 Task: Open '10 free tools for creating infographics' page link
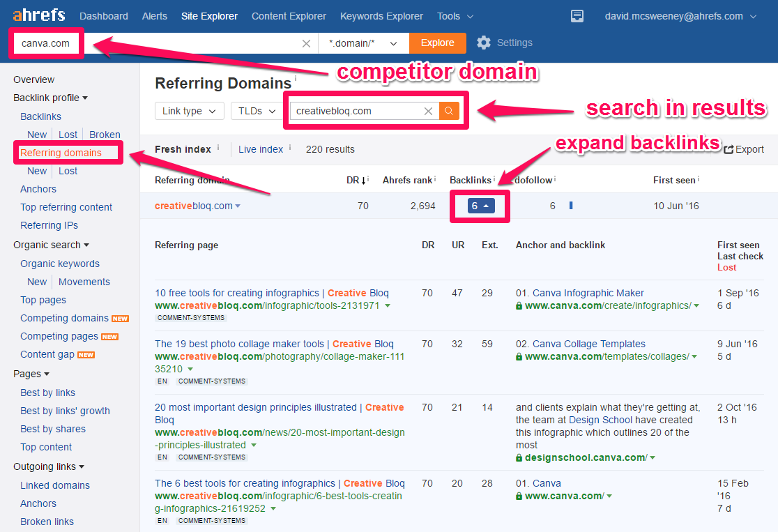(x=272, y=294)
